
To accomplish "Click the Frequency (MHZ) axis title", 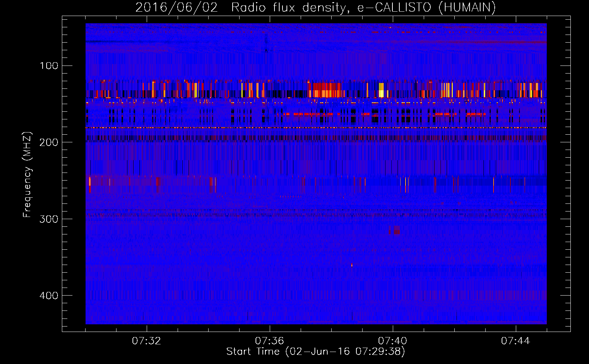I will 27,174.
